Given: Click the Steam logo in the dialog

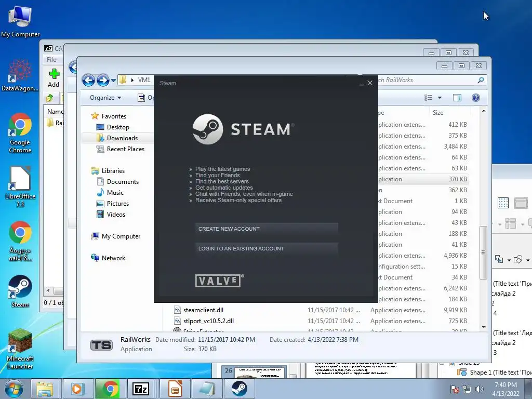Looking at the screenshot, I should [x=243, y=129].
